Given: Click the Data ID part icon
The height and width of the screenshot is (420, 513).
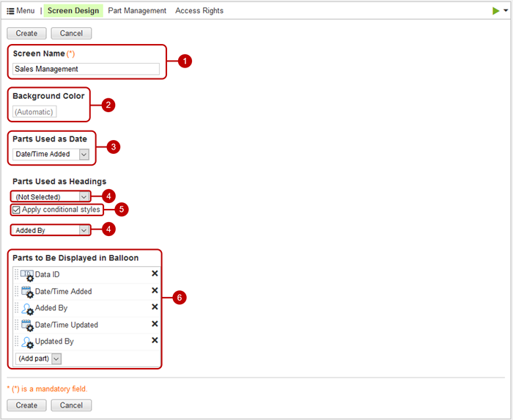Looking at the screenshot, I should tap(27, 275).
